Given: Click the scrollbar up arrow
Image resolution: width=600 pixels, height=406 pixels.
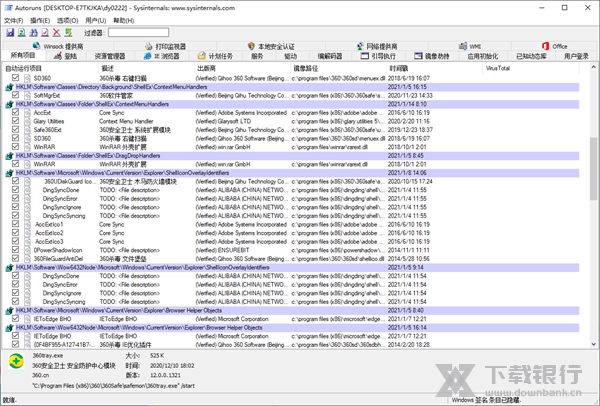Looking at the screenshot, I should [x=593, y=67].
